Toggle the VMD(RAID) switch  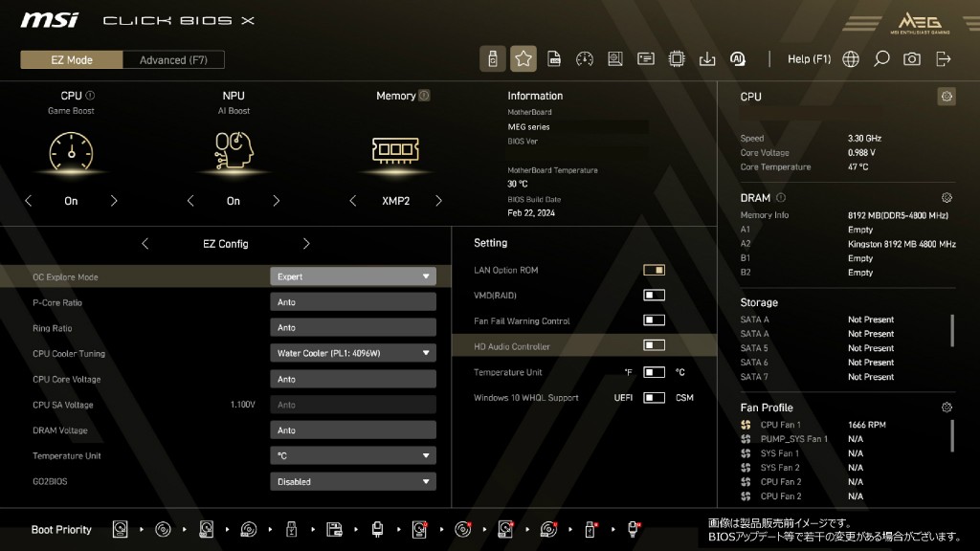click(x=654, y=295)
